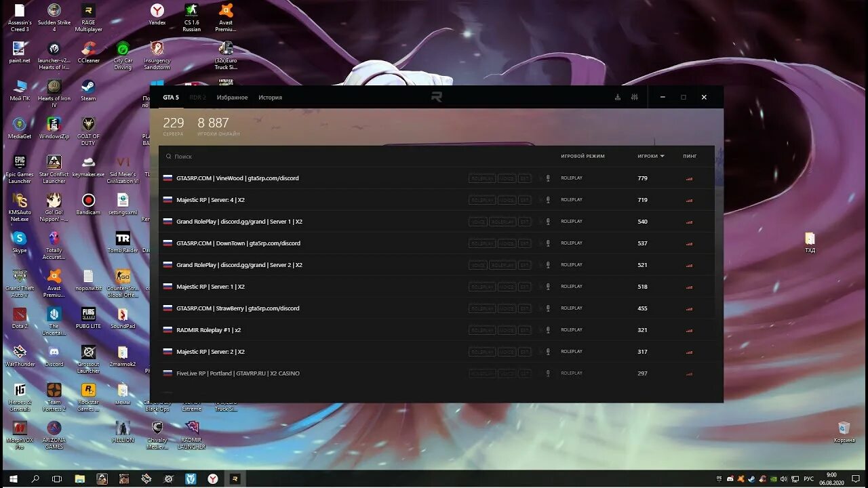Open the settings sliders icon in RAGE launcher
Image resolution: width=868 pixels, height=488 pixels.
(634, 97)
